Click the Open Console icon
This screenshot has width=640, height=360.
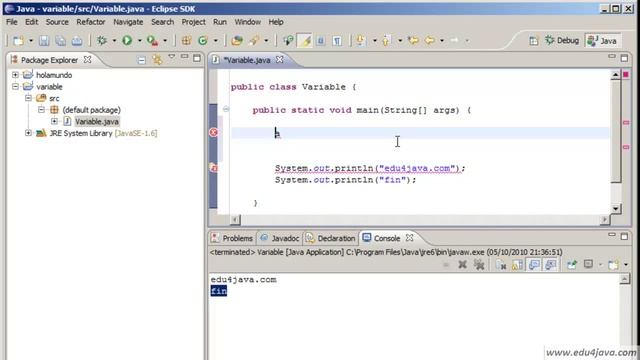pyautogui.click(x=613, y=264)
